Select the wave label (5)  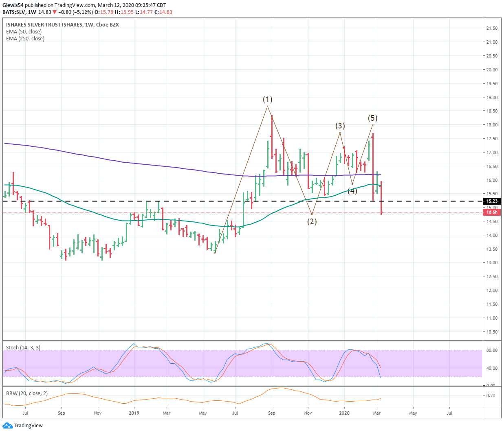(372, 118)
